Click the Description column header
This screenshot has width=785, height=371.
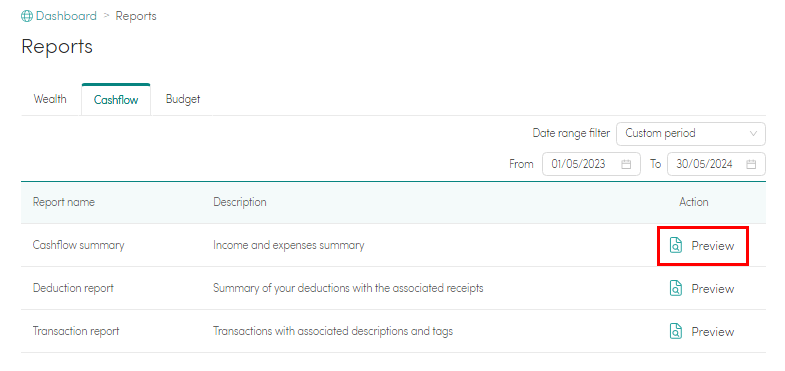[240, 202]
